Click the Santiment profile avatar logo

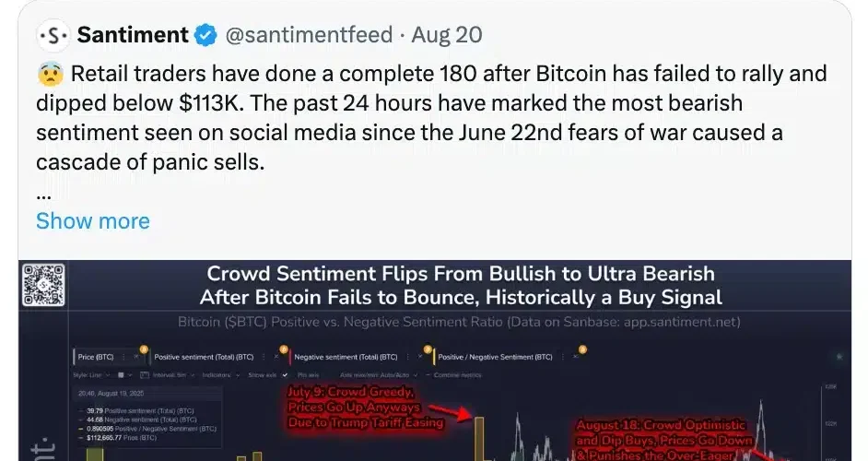pos(52,36)
